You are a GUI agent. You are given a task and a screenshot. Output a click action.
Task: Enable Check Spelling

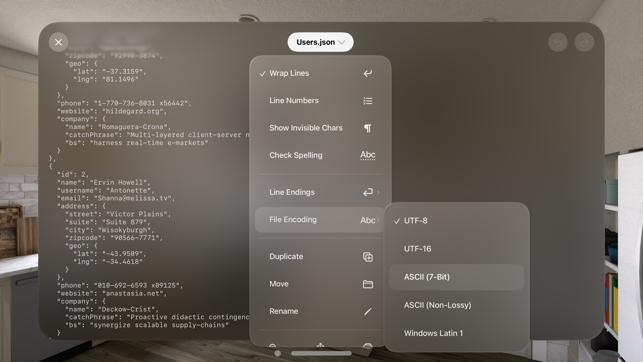320,155
